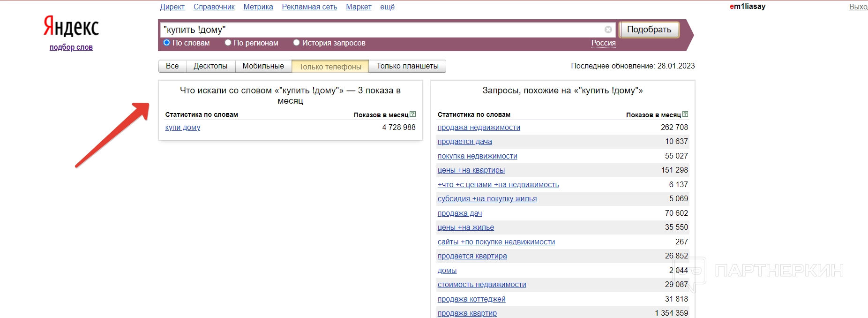Open the 'сайты +по покупке недвижимости' query
The width and height of the screenshot is (868, 318).
pyautogui.click(x=496, y=242)
